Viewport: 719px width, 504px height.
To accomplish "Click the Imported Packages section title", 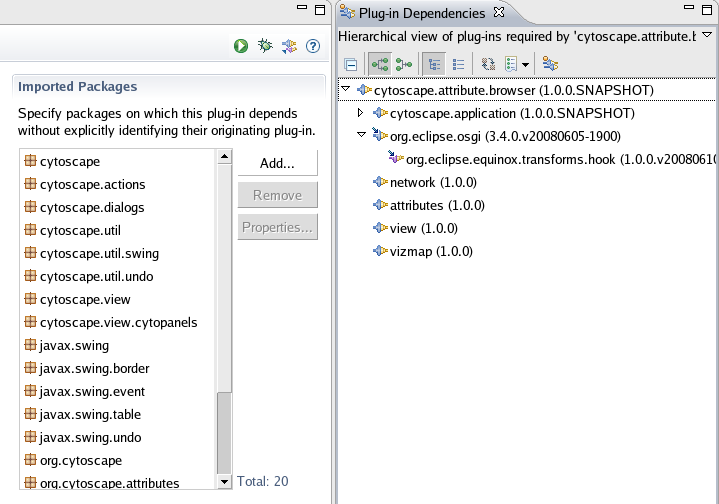I will pos(77,86).
